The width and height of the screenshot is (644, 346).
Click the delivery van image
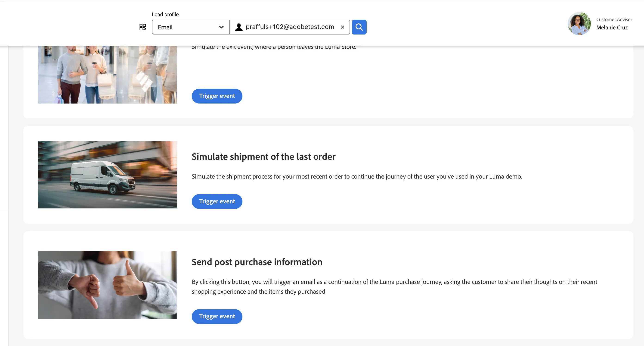(108, 175)
